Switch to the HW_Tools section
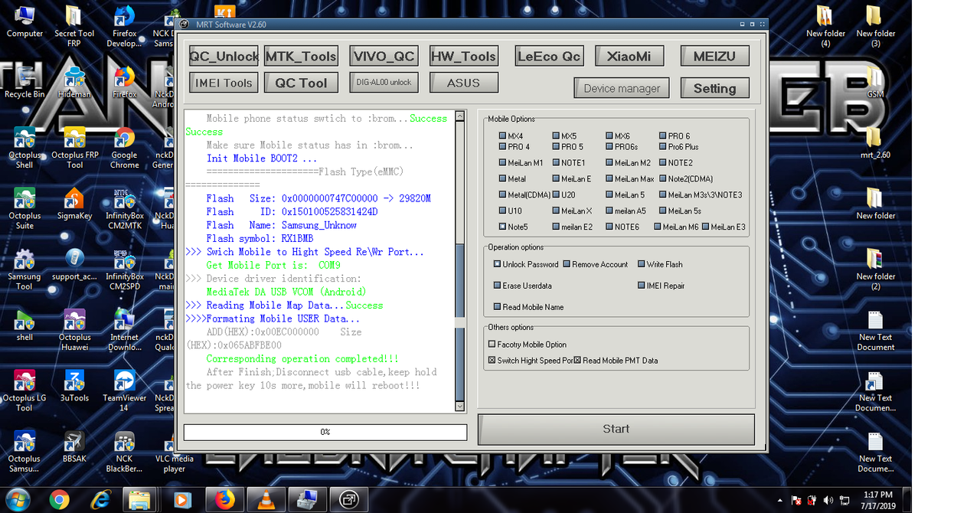This screenshot has width=980, height=513. tap(463, 56)
